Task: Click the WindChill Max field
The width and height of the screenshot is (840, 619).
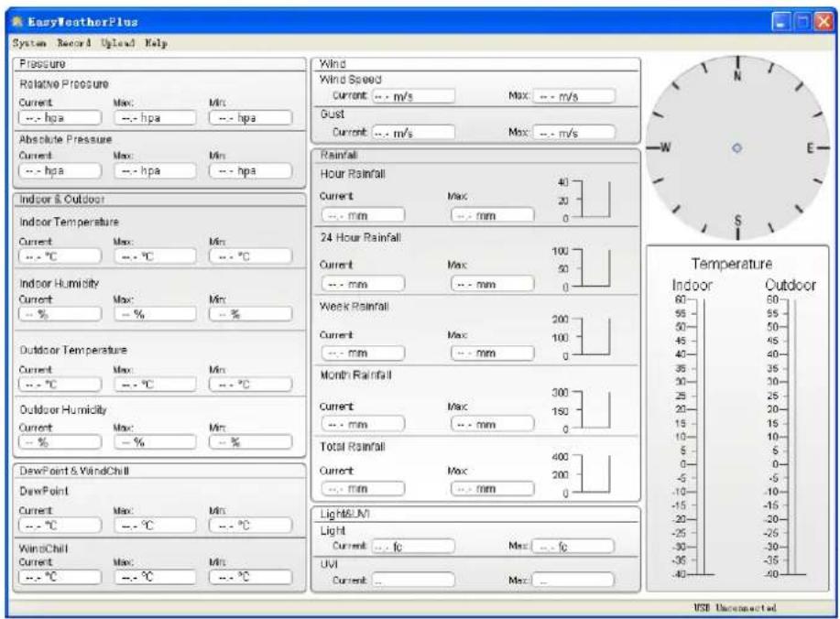Action: coord(156,577)
